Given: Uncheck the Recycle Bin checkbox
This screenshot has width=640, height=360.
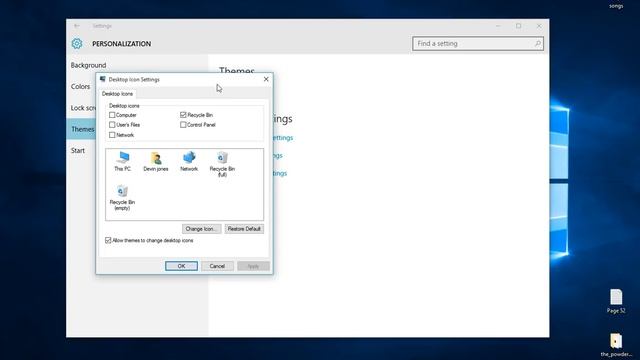Looking at the screenshot, I should [x=183, y=115].
